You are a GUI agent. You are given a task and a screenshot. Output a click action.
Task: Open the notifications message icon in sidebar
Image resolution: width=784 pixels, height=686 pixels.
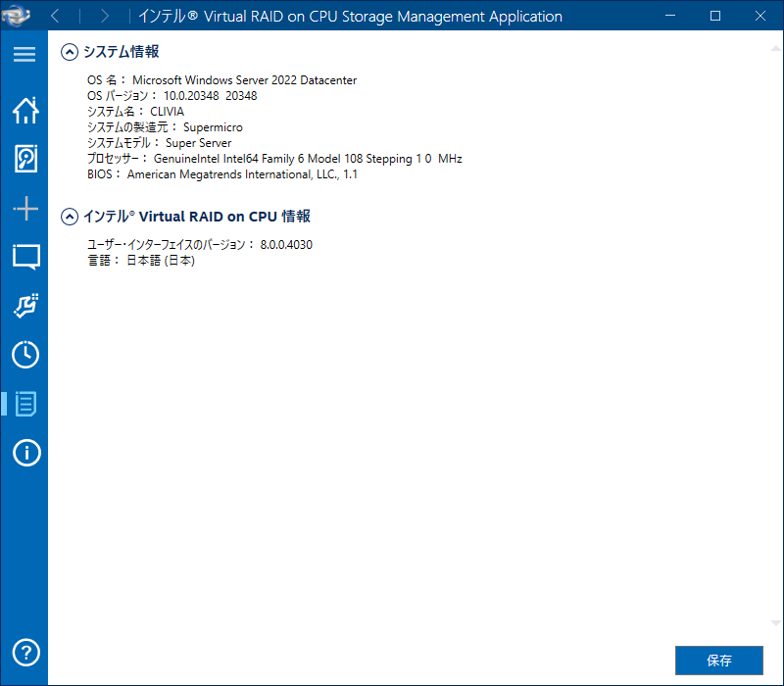(x=24, y=257)
